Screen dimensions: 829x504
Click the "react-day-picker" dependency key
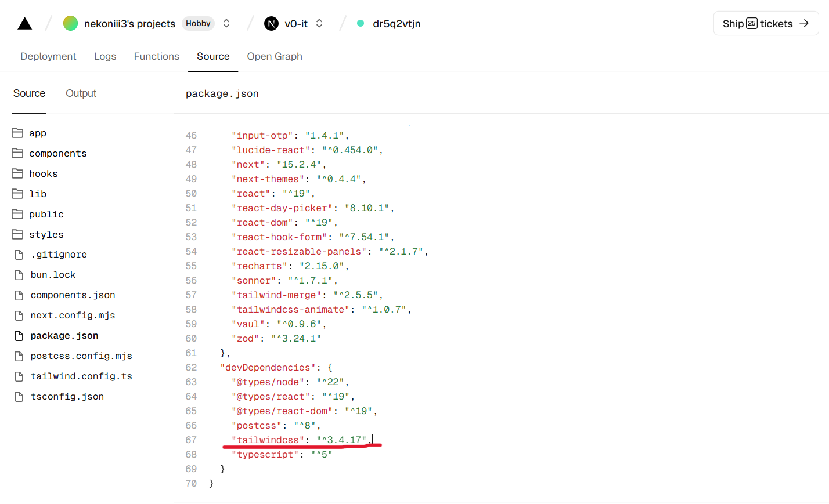pos(282,208)
